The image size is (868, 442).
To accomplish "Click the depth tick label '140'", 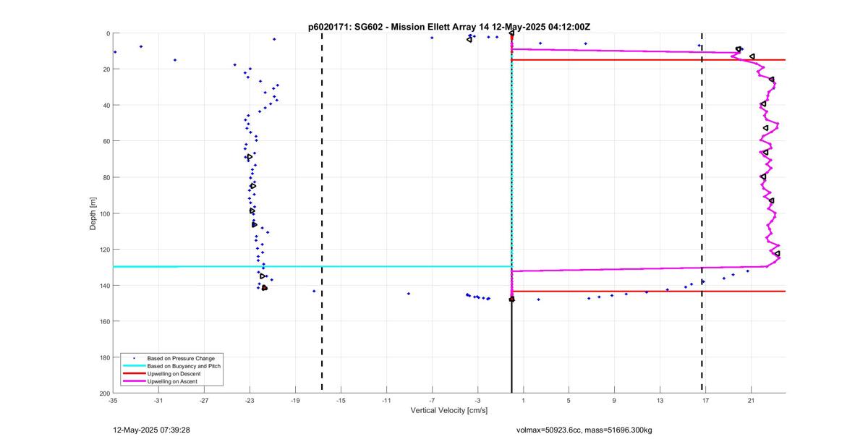I will [x=103, y=285].
